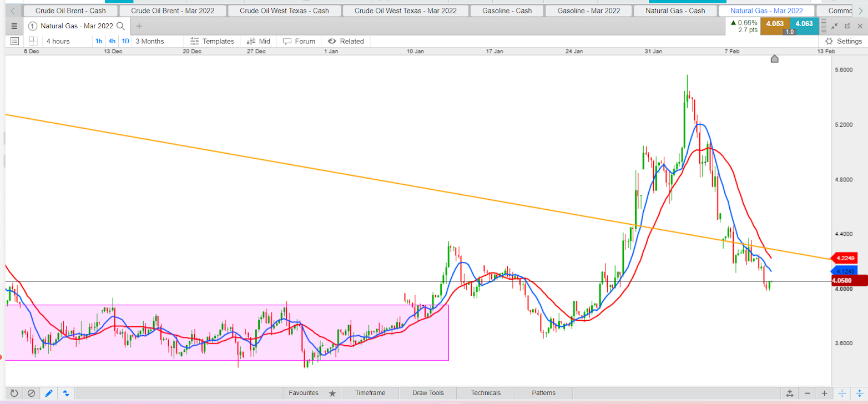This screenshot has height=404, width=868.
Task: Click the blue 4.1243 moving average label
Action: [x=844, y=270]
